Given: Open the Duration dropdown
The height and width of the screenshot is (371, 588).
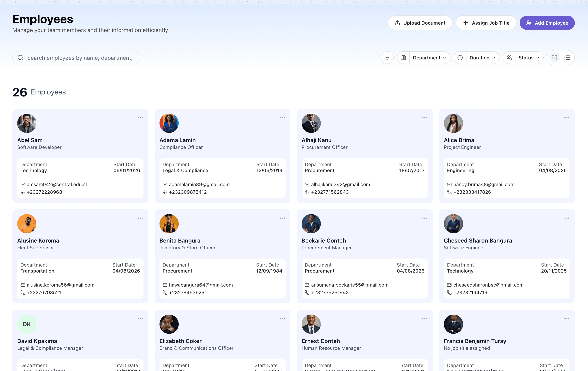Looking at the screenshot, I should (x=482, y=58).
